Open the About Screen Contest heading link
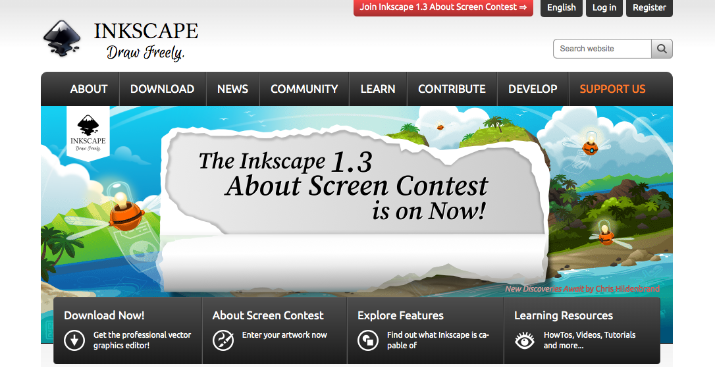Screen dimensions: 715x367 (268, 315)
